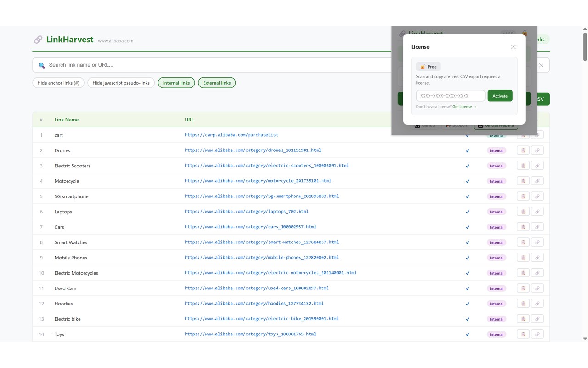
Task: Open the smart-watches_127684037.html URL
Action: click(x=262, y=242)
